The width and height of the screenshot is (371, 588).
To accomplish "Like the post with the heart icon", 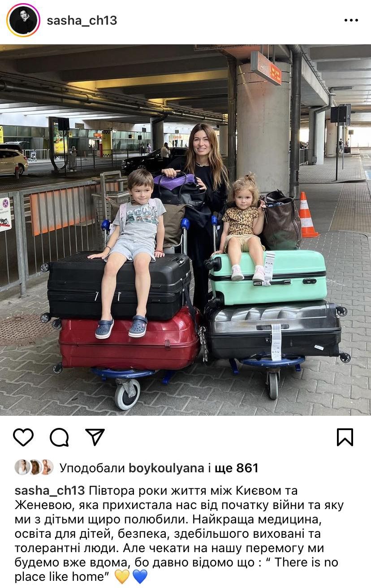I will [x=23, y=437].
